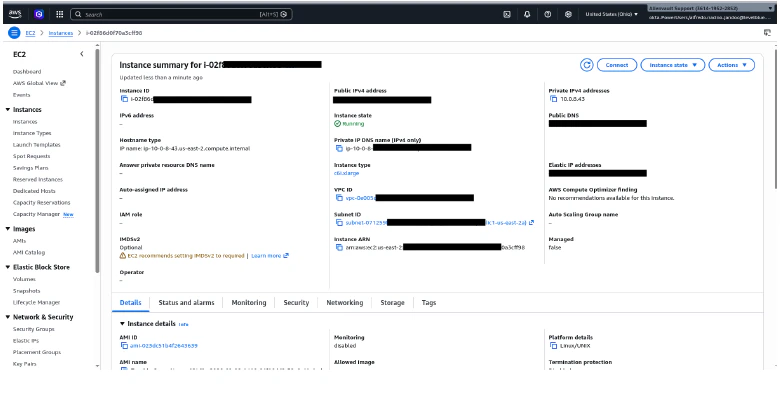Copy the VPC ID

(x=339, y=198)
